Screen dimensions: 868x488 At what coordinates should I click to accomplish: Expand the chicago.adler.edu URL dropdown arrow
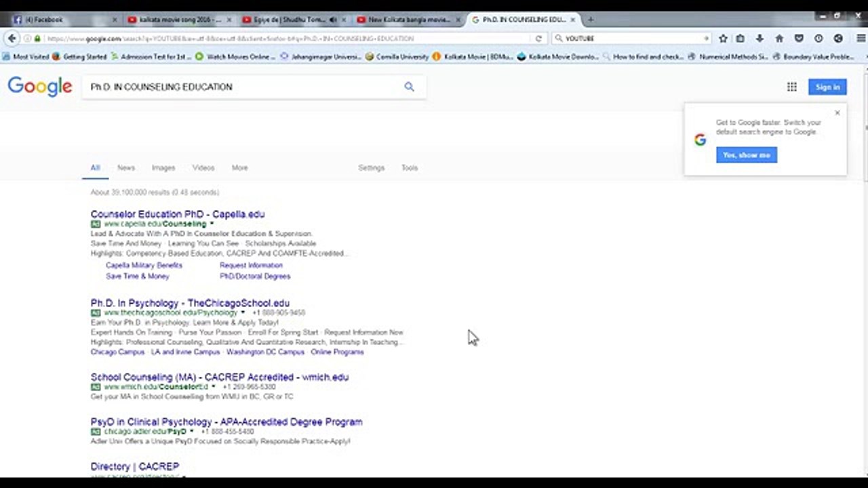[x=192, y=432]
